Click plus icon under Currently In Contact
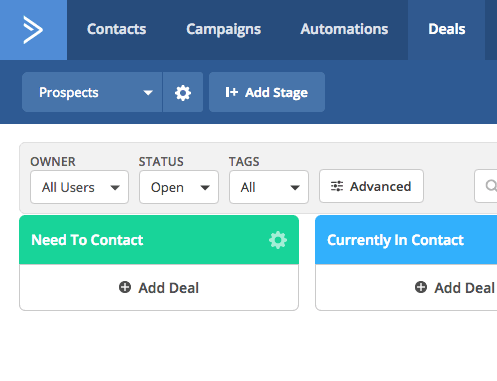 coord(421,287)
